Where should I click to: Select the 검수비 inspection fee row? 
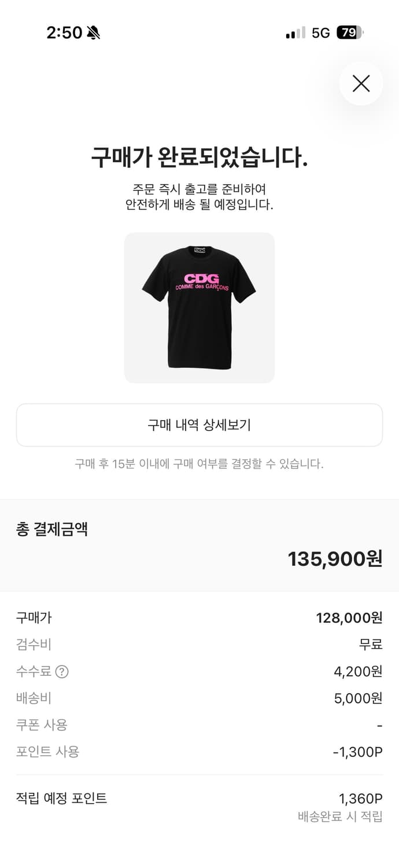pos(199,645)
